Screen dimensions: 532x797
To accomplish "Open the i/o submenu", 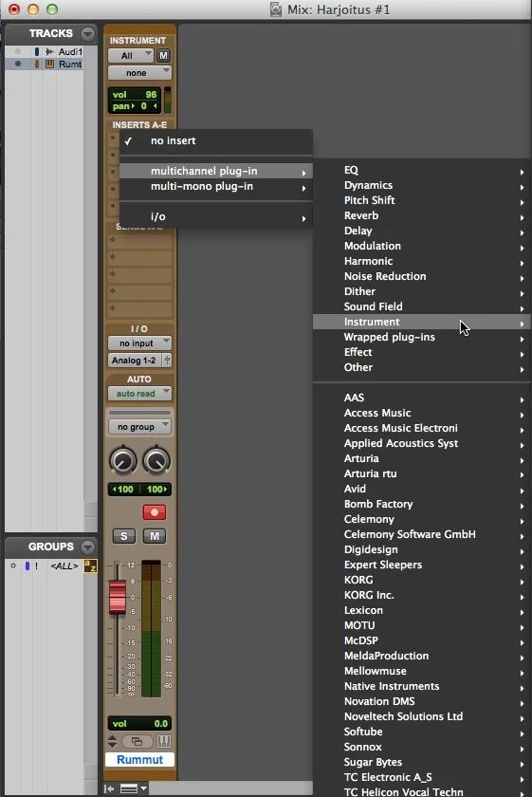I will (216, 216).
